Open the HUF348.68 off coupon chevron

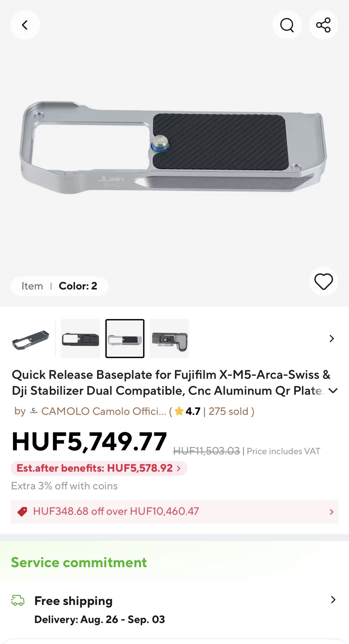pos(332,512)
